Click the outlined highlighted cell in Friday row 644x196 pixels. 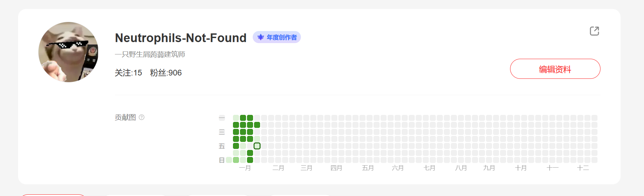[x=257, y=146]
